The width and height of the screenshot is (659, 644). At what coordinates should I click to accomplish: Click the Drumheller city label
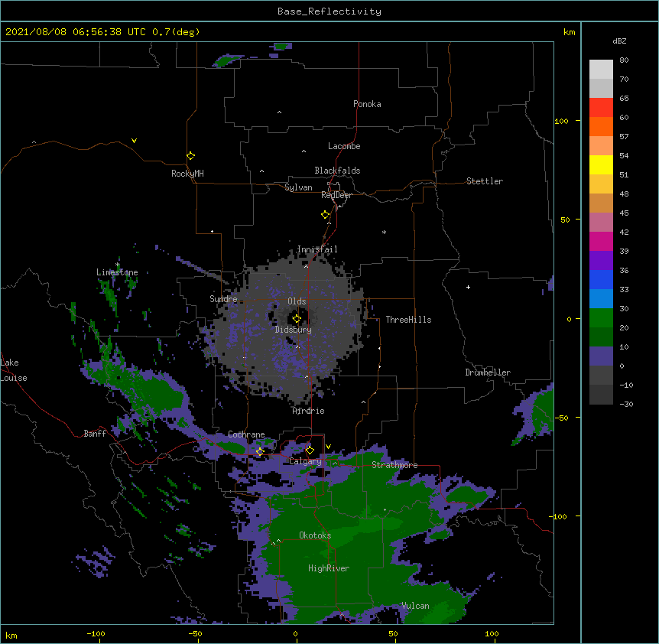(x=488, y=372)
